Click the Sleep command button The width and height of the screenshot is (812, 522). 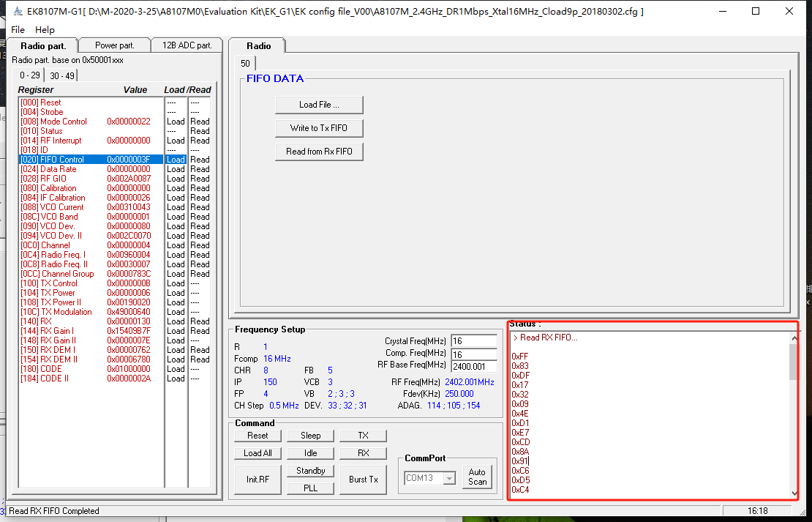tap(310, 436)
